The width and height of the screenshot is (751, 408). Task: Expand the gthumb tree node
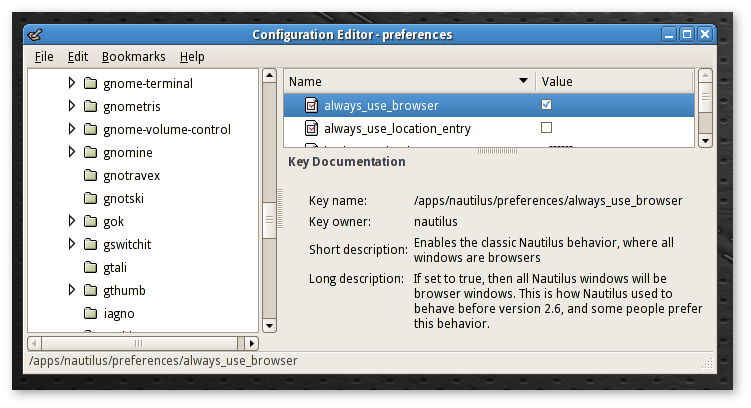(x=72, y=290)
